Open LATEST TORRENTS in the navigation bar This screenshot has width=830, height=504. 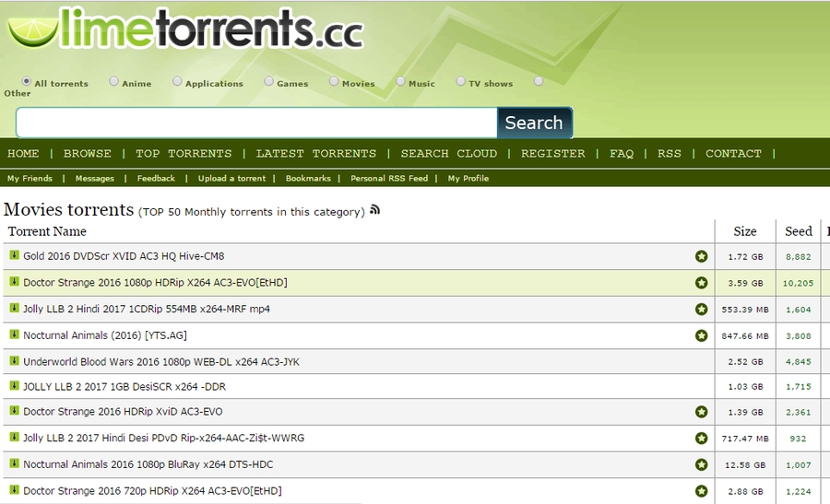[x=316, y=154]
